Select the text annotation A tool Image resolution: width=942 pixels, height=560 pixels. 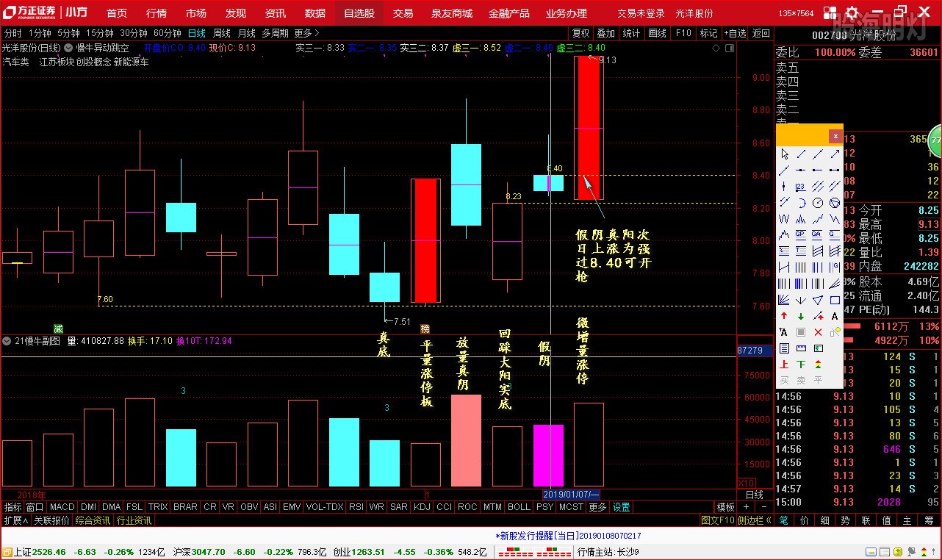[835, 315]
